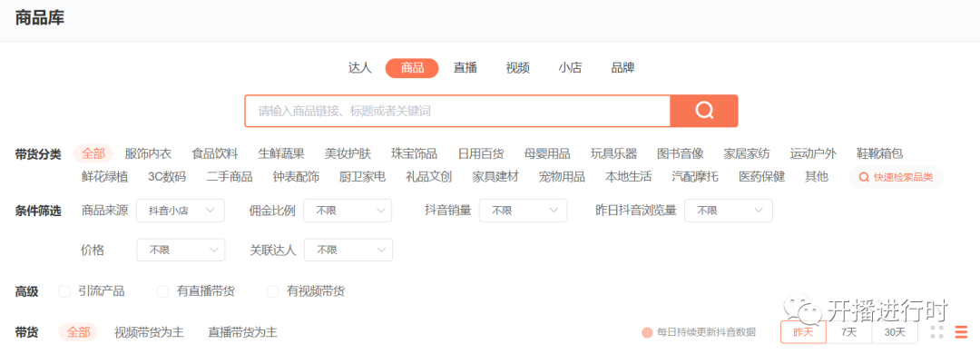Pick the 运动户外 category

click(x=813, y=153)
